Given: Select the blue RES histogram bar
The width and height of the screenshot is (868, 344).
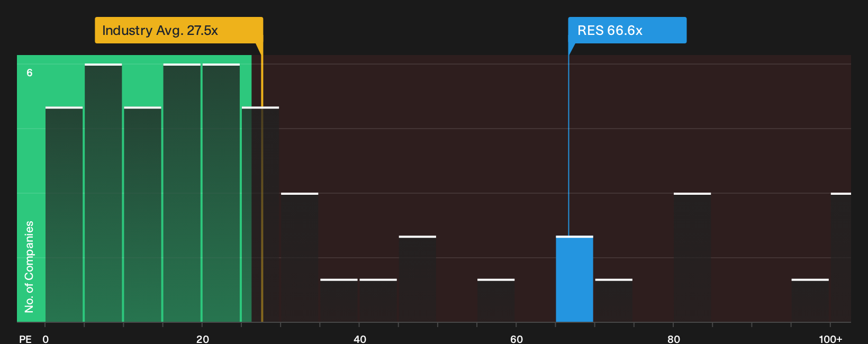Looking at the screenshot, I should click(x=574, y=279).
